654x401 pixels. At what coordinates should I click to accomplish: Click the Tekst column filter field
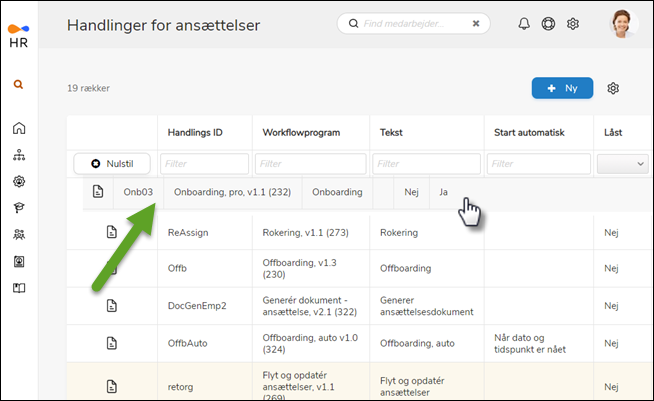(426, 163)
